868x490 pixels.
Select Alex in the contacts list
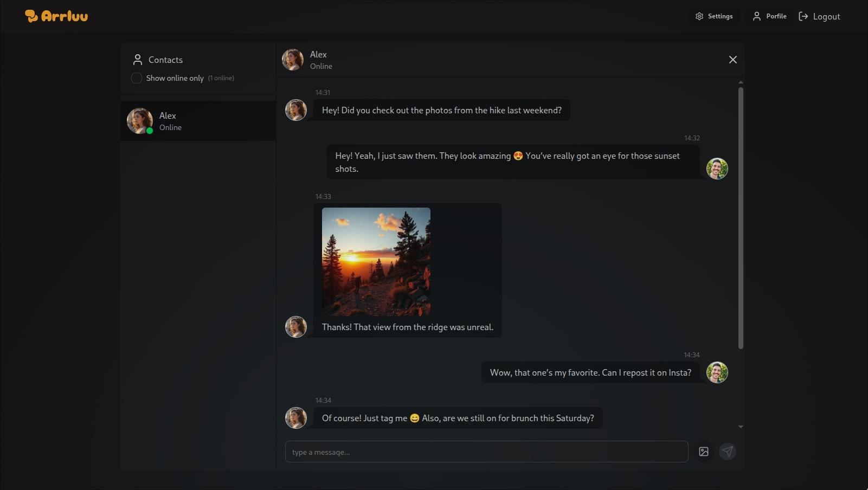point(198,121)
